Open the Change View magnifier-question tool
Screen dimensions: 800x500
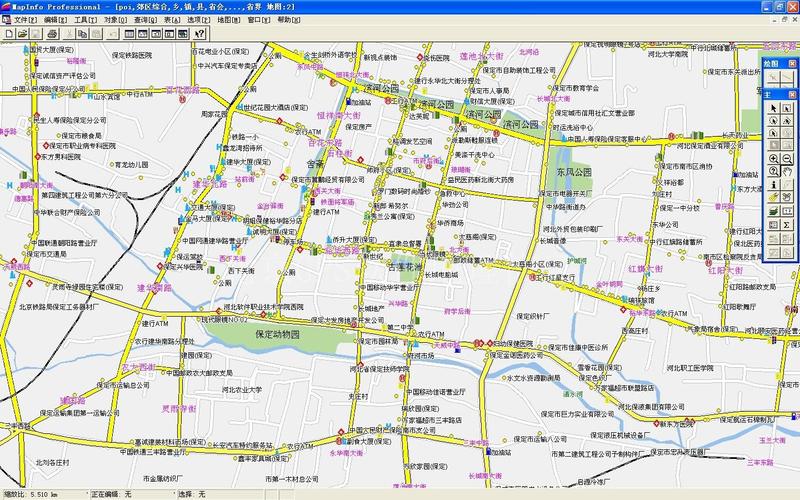pos(773,171)
